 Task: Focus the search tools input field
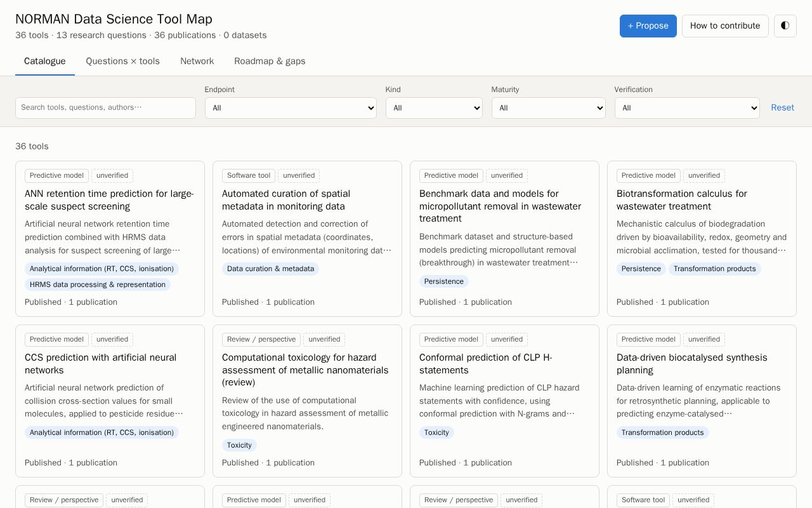pos(105,108)
